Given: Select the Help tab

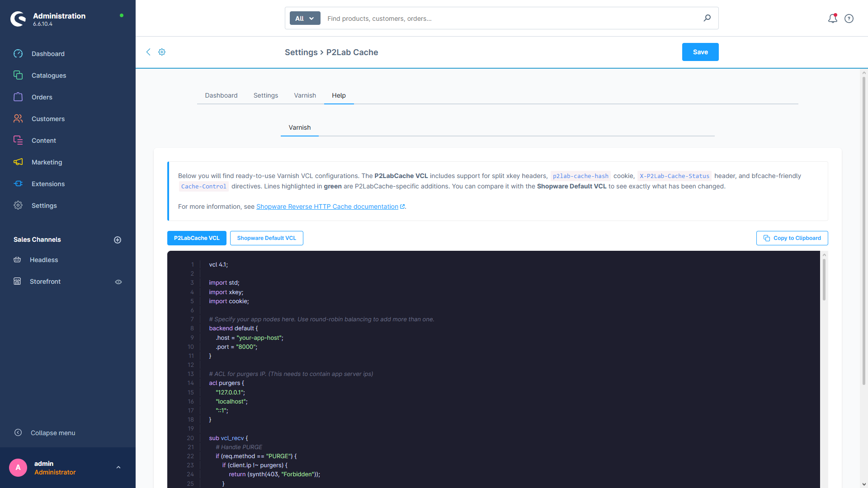Looking at the screenshot, I should tap(339, 95).
